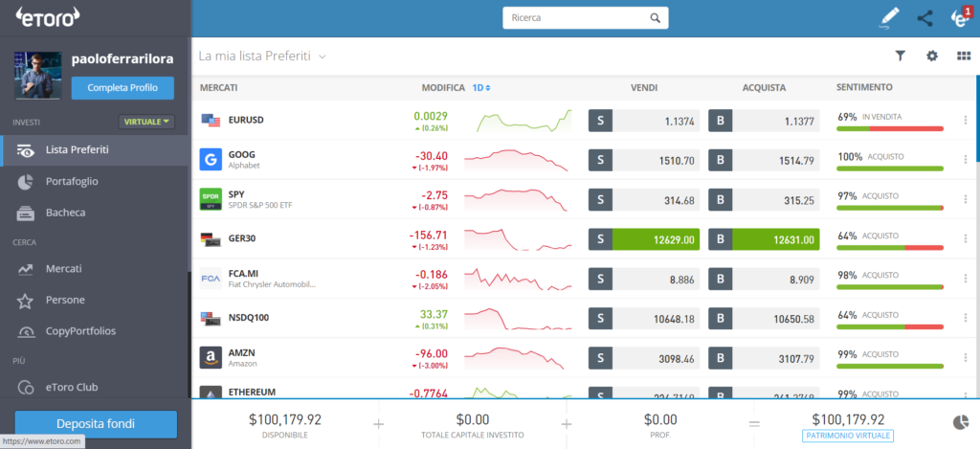Click the FCA logo icon
This screenshot has width=980, height=449.
click(211, 279)
